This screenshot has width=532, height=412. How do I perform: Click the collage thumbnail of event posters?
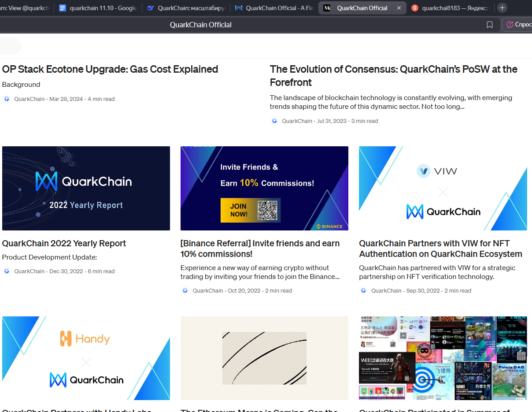(443, 358)
